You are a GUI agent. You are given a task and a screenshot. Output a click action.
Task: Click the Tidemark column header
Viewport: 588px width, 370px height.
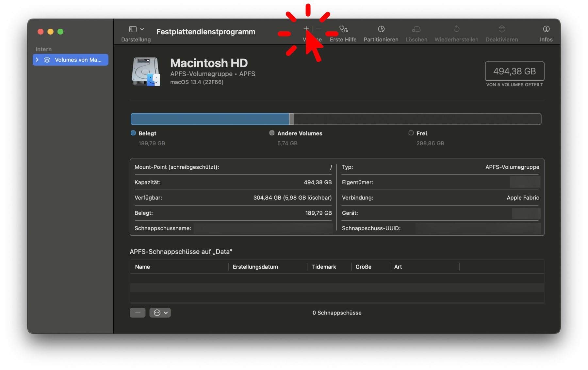point(324,267)
